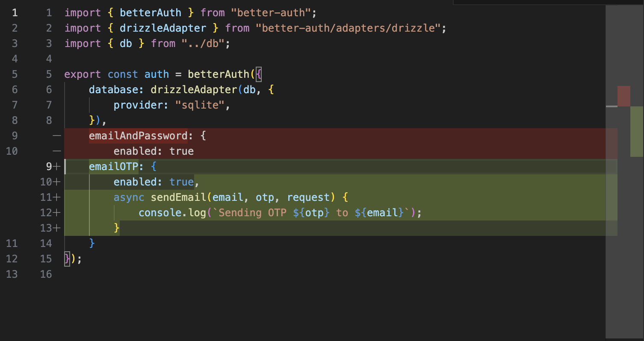Screen dimensions: 644x341
Task: Click the export keyword
Action: click(x=83, y=74)
